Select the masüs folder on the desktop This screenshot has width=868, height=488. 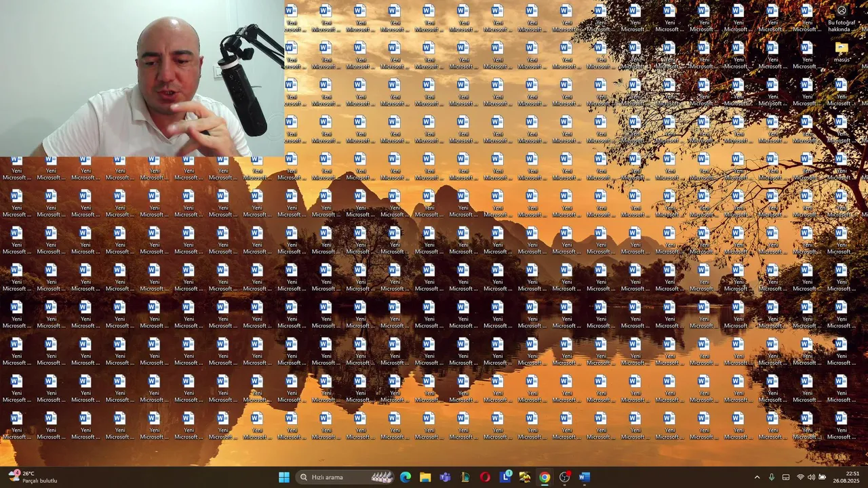coord(842,53)
